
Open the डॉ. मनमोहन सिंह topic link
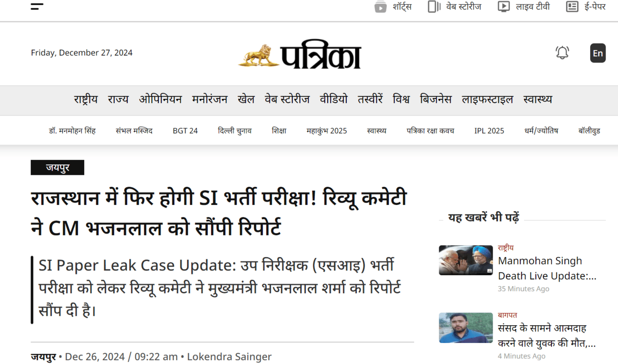(72, 130)
